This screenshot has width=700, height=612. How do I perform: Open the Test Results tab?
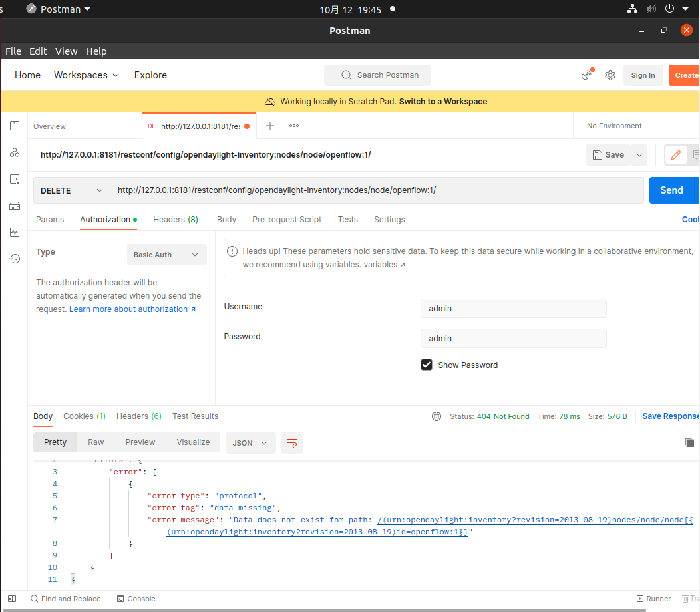tap(195, 416)
